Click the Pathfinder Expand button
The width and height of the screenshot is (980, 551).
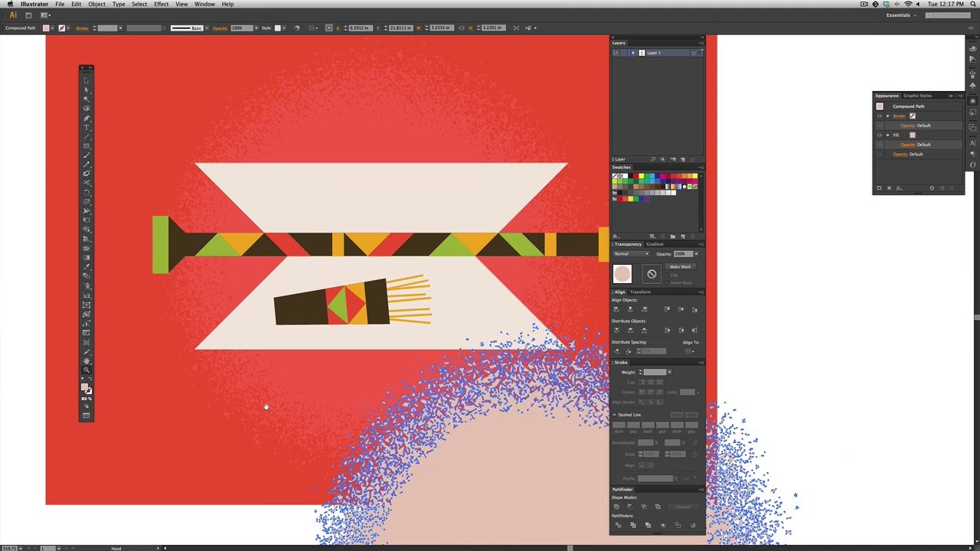coord(683,507)
